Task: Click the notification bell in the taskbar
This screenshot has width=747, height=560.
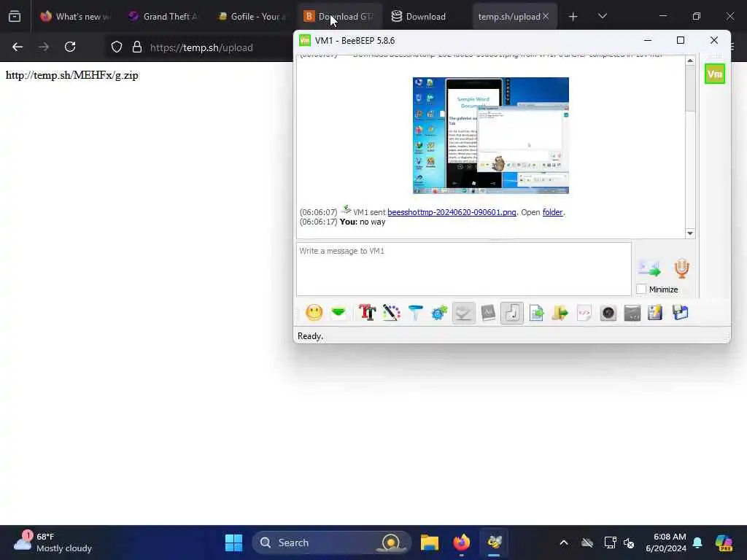Action: 697,542
